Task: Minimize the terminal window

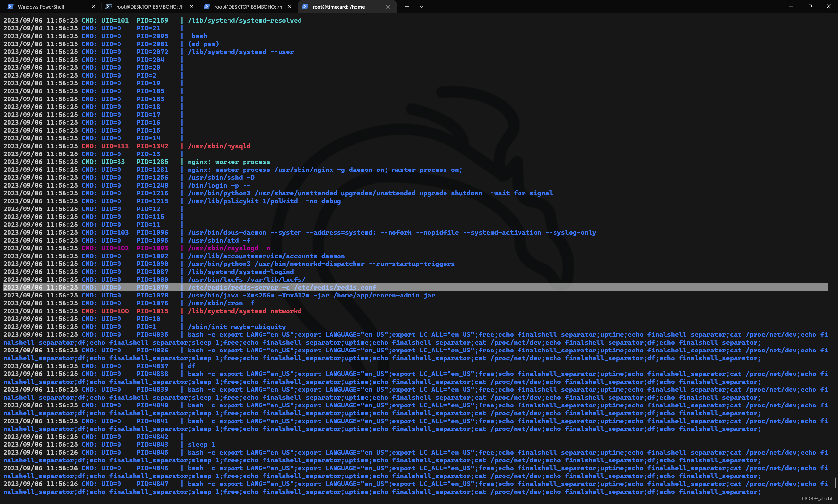Action: (x=791, y=6)
